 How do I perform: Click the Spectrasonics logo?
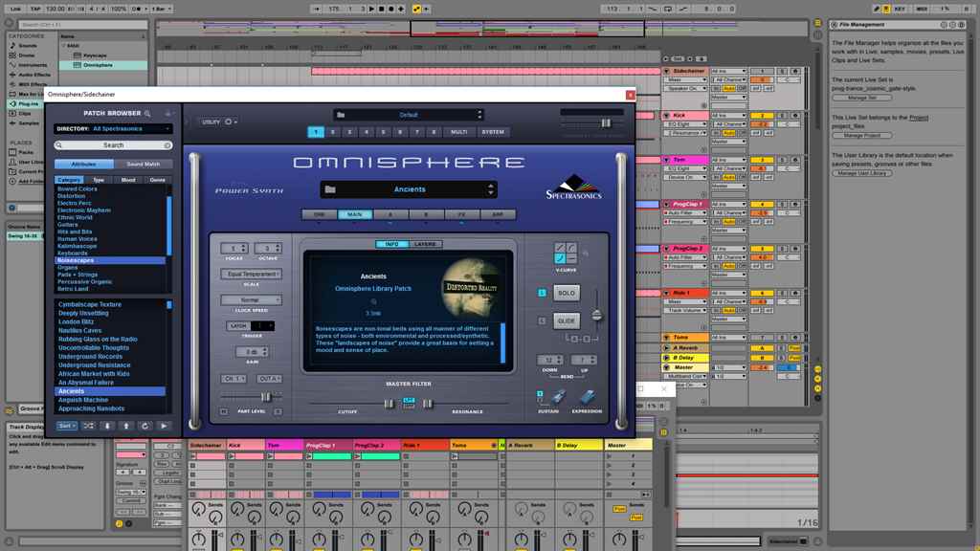(x=574, y=187)
